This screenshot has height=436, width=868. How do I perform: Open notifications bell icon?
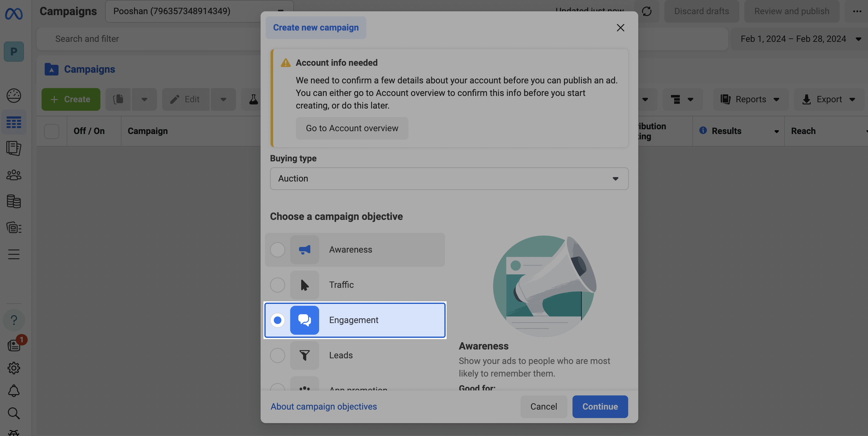click(x=14, y=391)
